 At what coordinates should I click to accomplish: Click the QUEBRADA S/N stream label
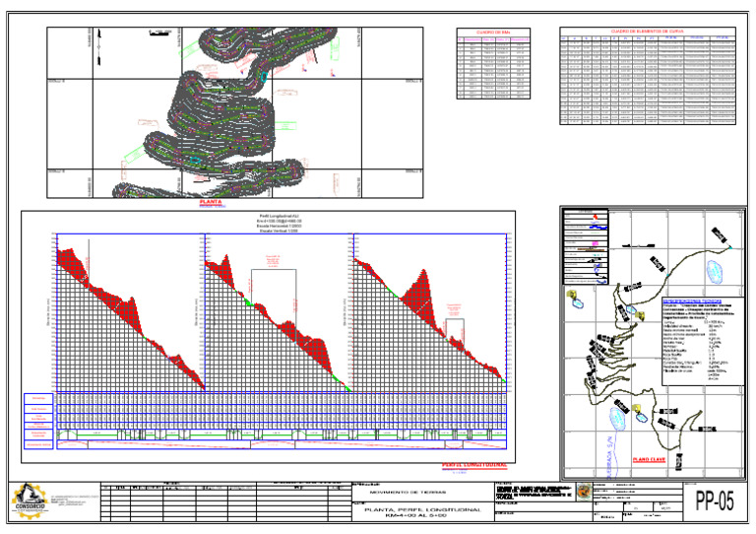point(609,458)
